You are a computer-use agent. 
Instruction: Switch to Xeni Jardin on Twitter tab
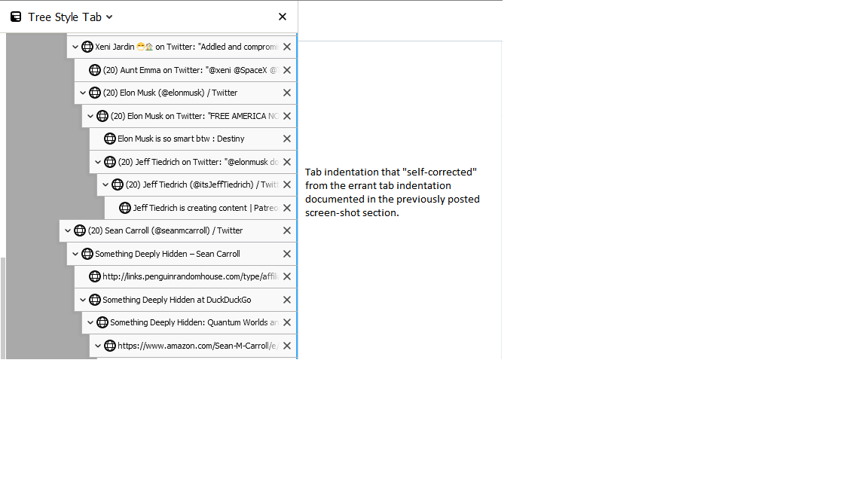182,47
